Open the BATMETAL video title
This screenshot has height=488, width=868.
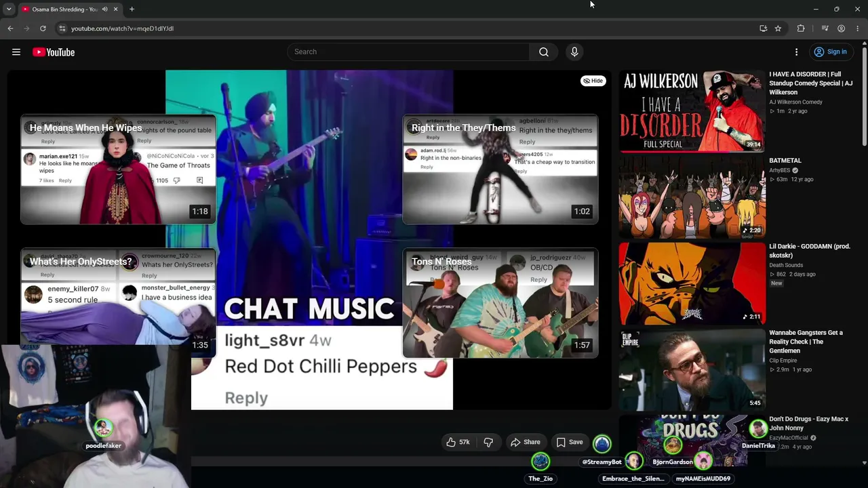point(785,161)
